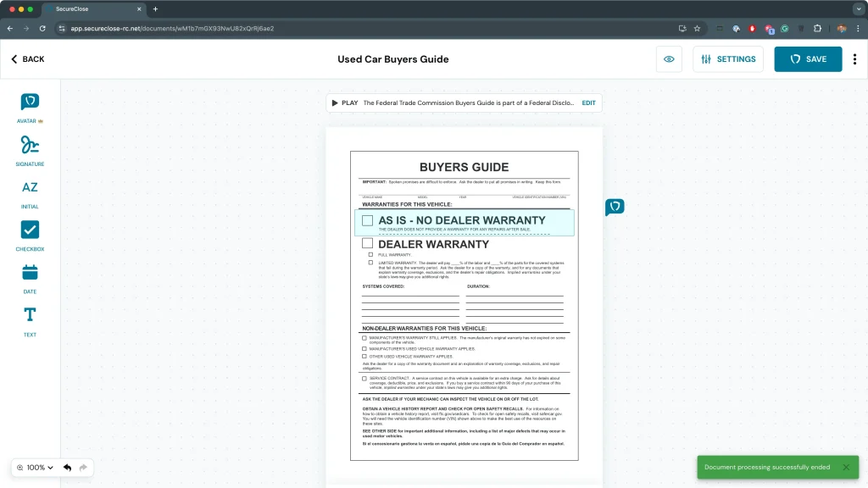
Task: Check the AS IS - No Dealer Warranty box
Action: (x=367, y=220)
